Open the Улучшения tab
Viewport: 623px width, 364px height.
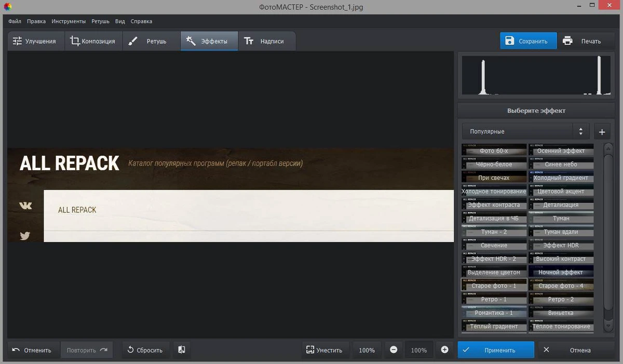coord(35,41)
